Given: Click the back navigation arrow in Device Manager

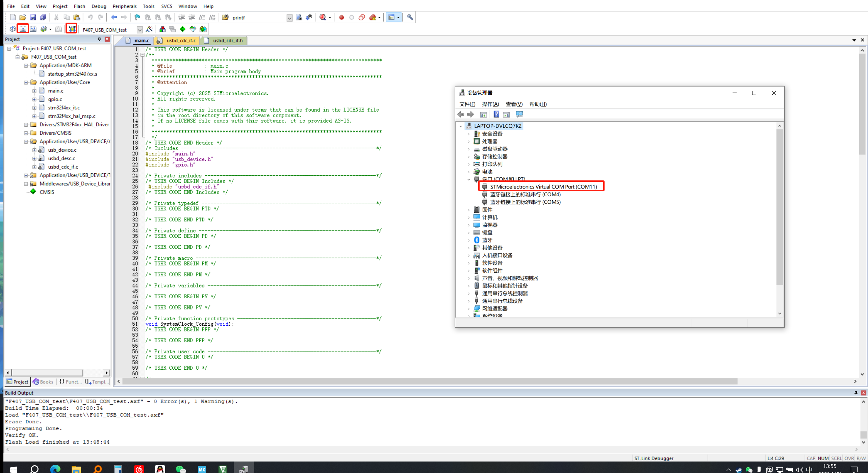Looking at the screenshot, I should click(461, 114).
